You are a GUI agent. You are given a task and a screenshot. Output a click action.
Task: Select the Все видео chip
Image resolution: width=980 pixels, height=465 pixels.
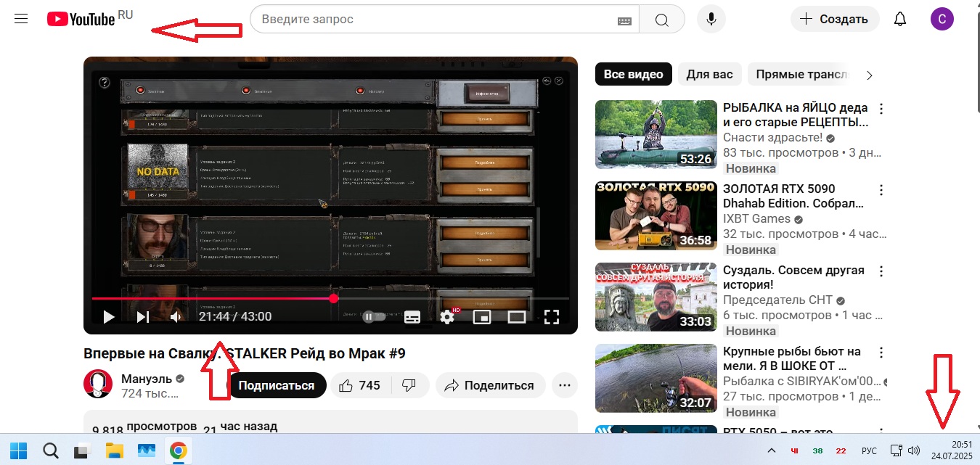pos(634,74)
